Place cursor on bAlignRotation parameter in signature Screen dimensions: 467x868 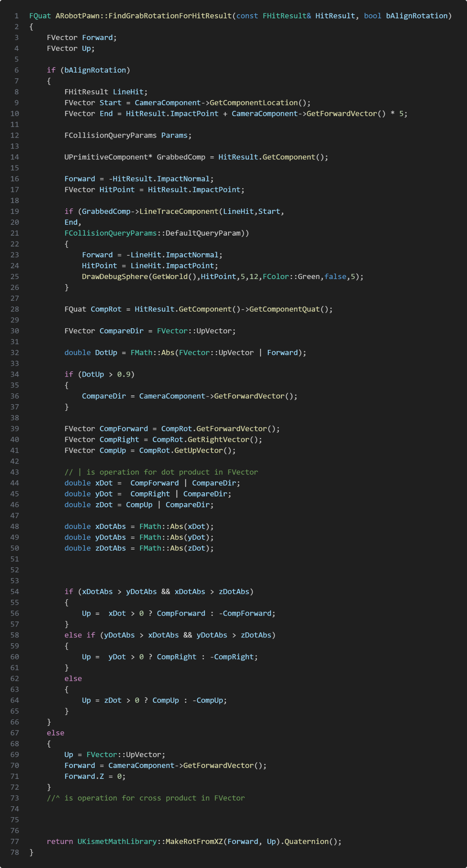[x=416, y=16]
